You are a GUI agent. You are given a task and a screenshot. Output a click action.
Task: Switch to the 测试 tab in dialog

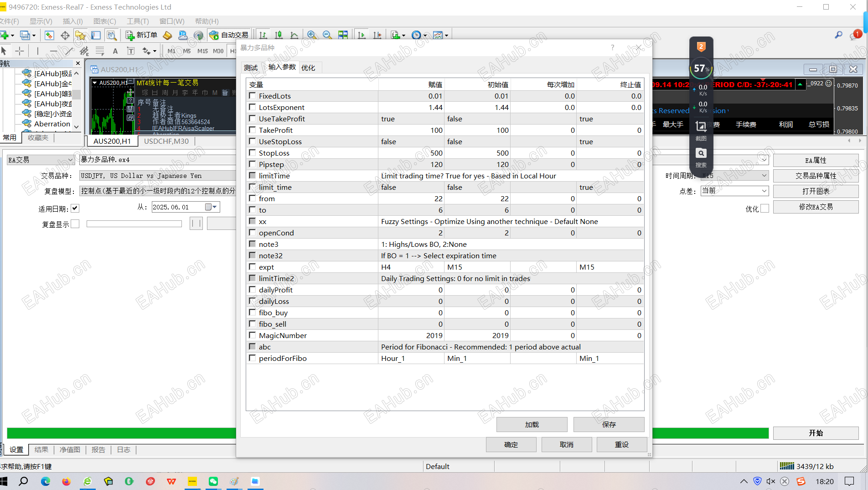pyautogui.click(x=250, y=68)
